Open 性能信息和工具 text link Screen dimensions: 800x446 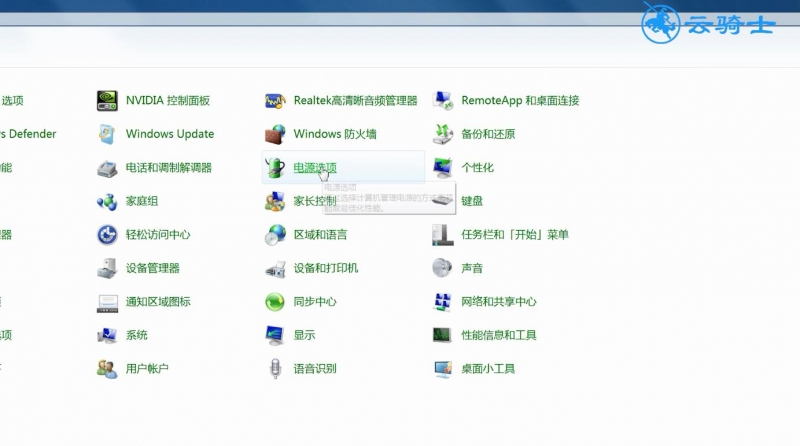click(x=498, y=335)
